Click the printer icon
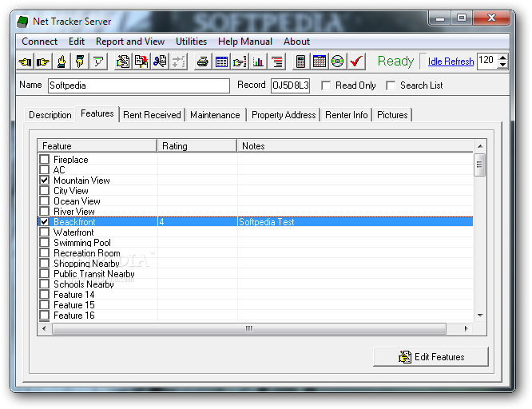Image resolution: width=532 pixels, height=409 pixels. point(203,62)
